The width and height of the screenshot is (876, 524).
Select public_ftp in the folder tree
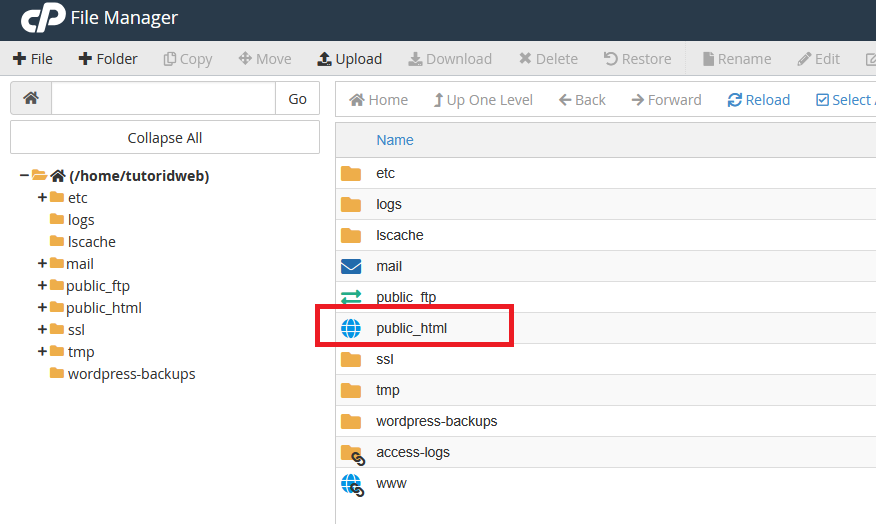[98, 286]
